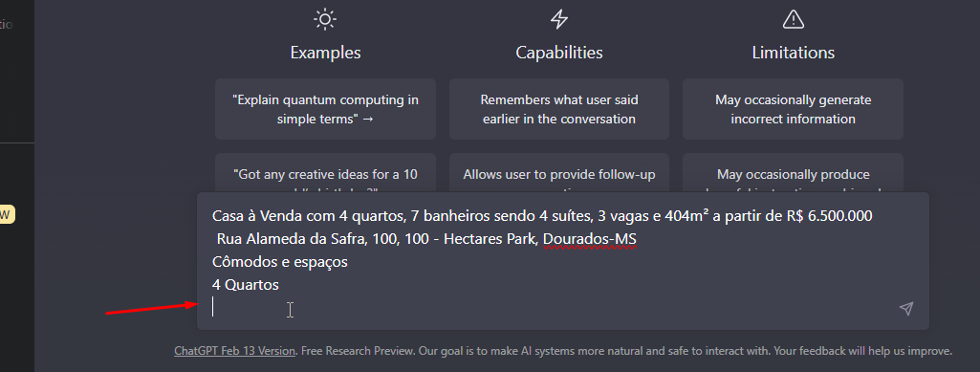Choose the "Got any creative ideas" example card
The width and height of the screenshot is (980, 372).
(325, 173)
